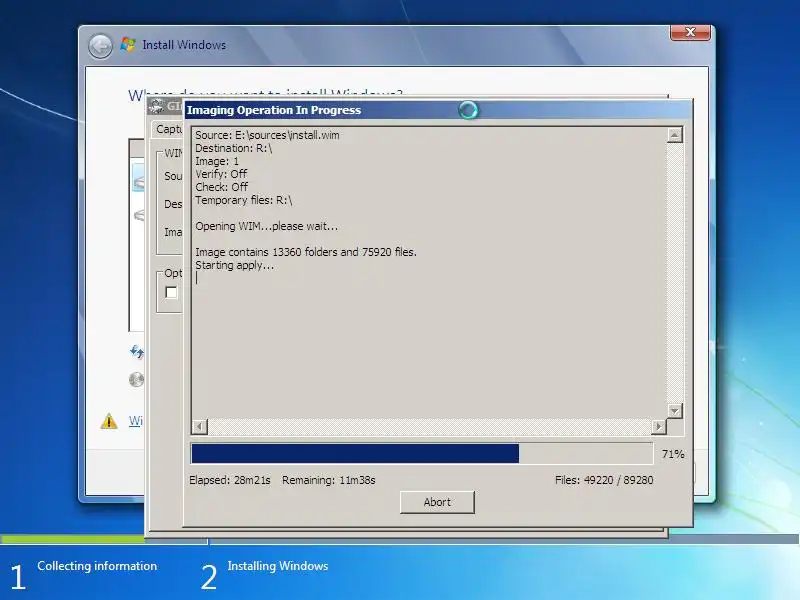Click the 'Install Windows' title text
Viewport: 800px width, 600px height.
tap(184, 45)
